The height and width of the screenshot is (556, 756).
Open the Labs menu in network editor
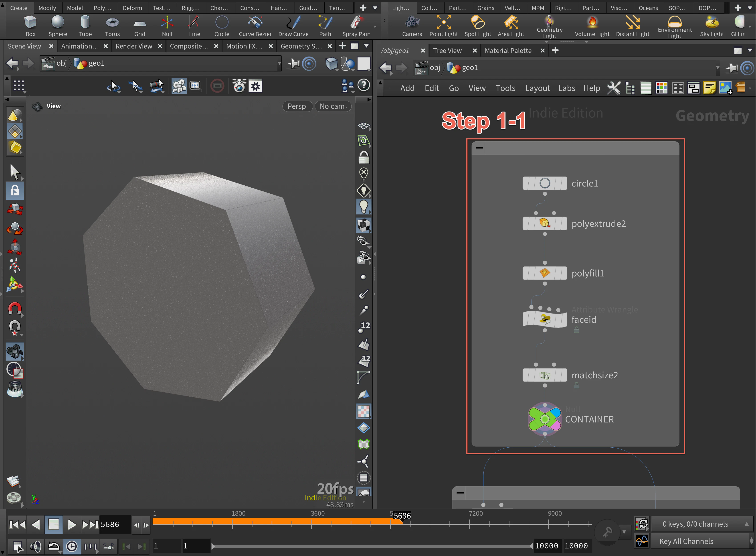(x=567, y=88)
